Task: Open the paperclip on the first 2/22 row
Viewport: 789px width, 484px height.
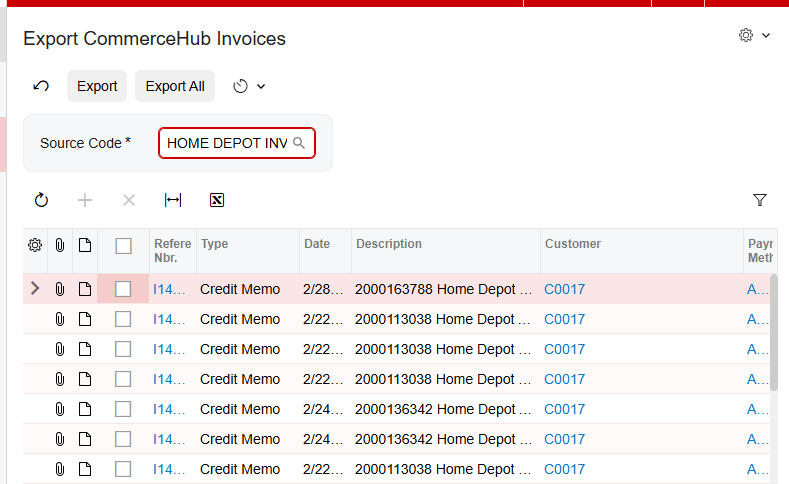Action: [x=60, y=319]
